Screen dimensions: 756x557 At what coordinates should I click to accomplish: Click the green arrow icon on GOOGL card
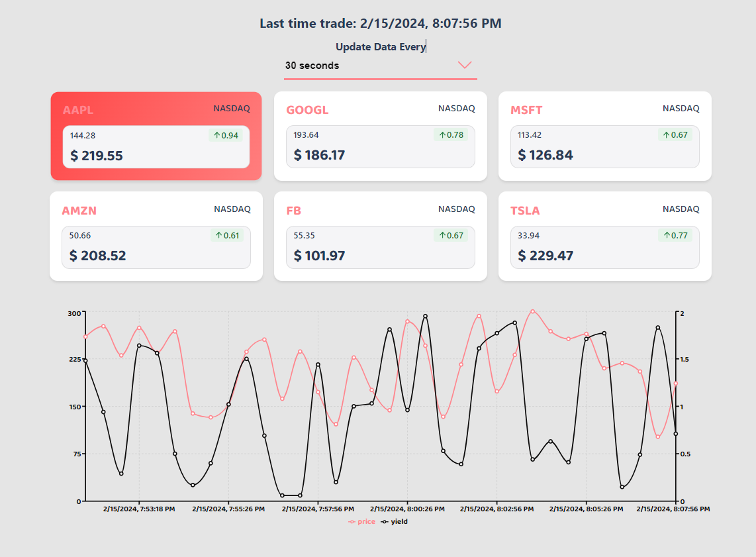444,134
